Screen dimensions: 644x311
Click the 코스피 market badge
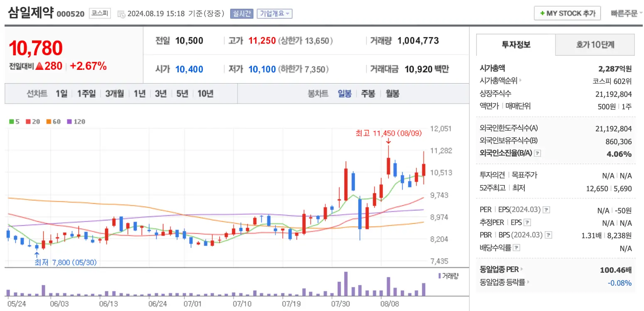tap(100, 13)
